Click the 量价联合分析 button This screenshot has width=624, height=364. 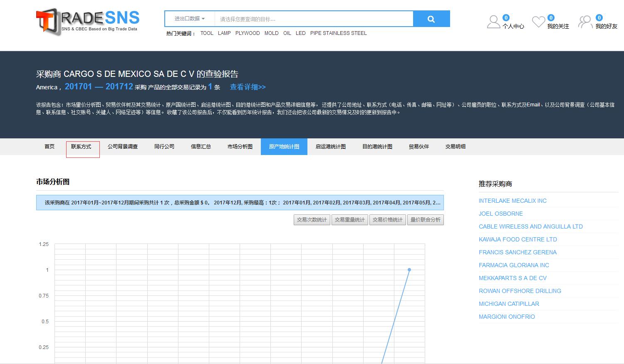[x=426, y=220]
